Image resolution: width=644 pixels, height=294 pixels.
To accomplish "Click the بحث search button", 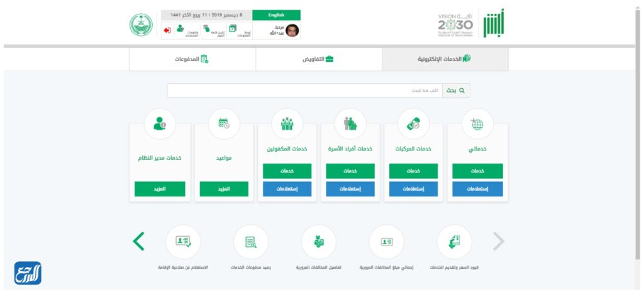I will [456, 91].
